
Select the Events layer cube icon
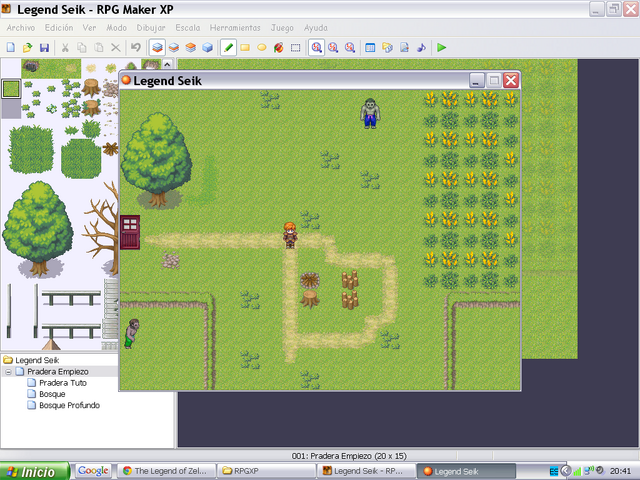click(x=207, y=48)
